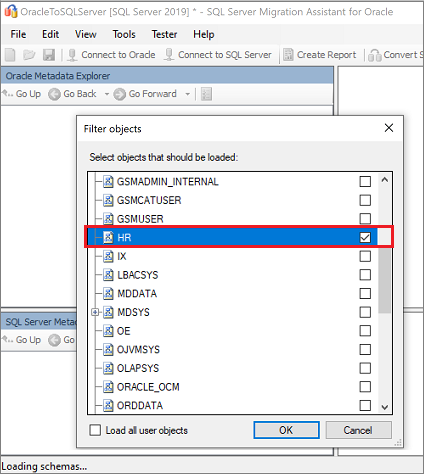Click the schema icon next to OJVMSYS

point(108,350)
